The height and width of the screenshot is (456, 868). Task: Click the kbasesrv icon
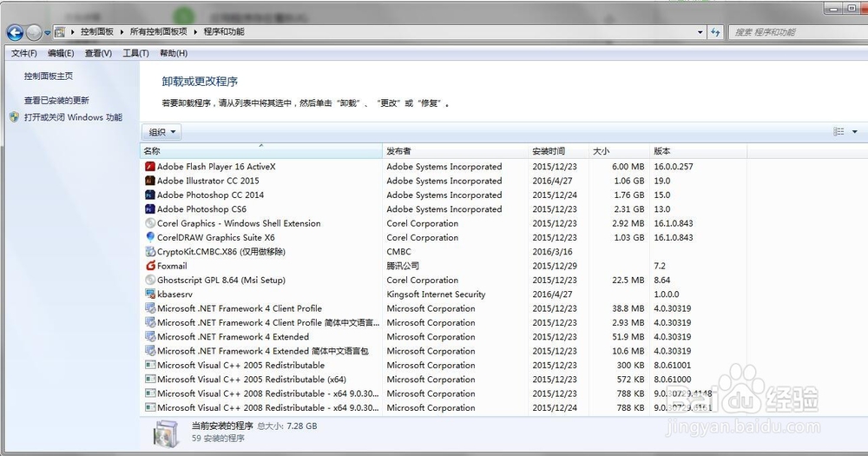[x=150, y=294]
